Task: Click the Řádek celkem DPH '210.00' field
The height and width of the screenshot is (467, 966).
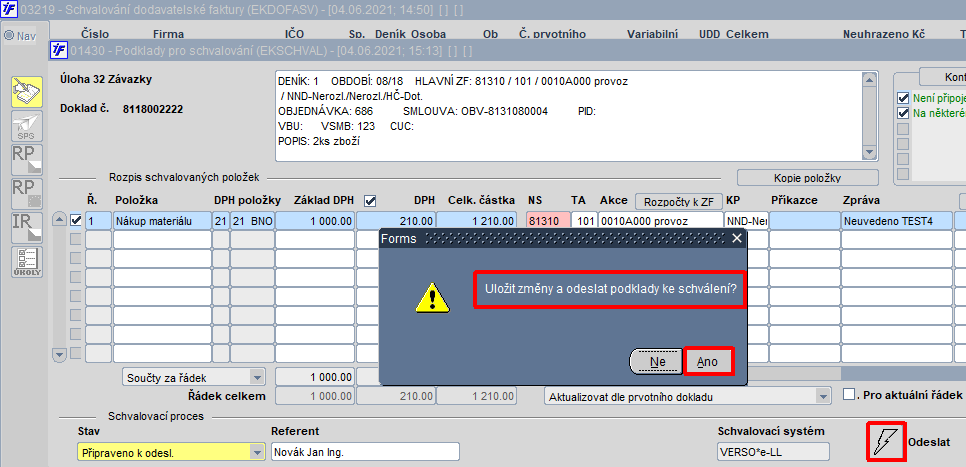Action: [396, 397]
